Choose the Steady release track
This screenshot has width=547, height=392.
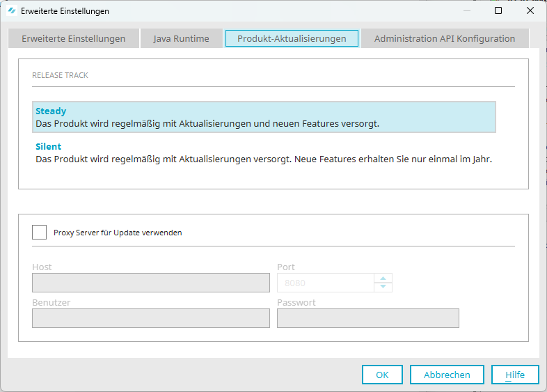[x=264, y=117]
